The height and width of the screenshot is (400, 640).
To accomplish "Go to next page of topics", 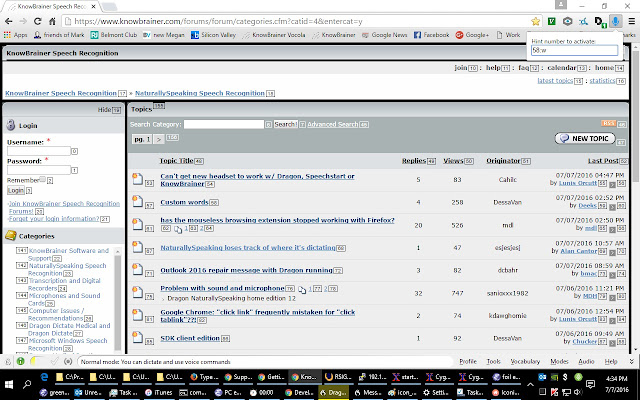I will [158, 139].
